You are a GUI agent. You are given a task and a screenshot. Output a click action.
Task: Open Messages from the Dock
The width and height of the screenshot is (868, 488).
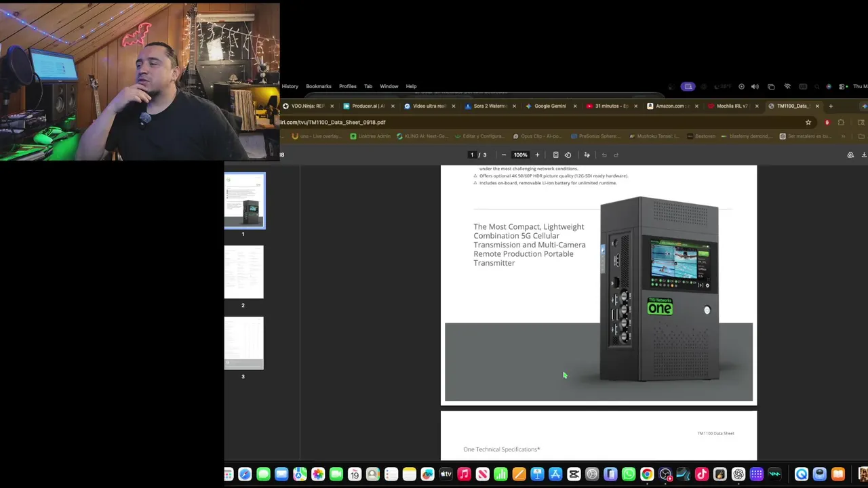tap(263, 474)
